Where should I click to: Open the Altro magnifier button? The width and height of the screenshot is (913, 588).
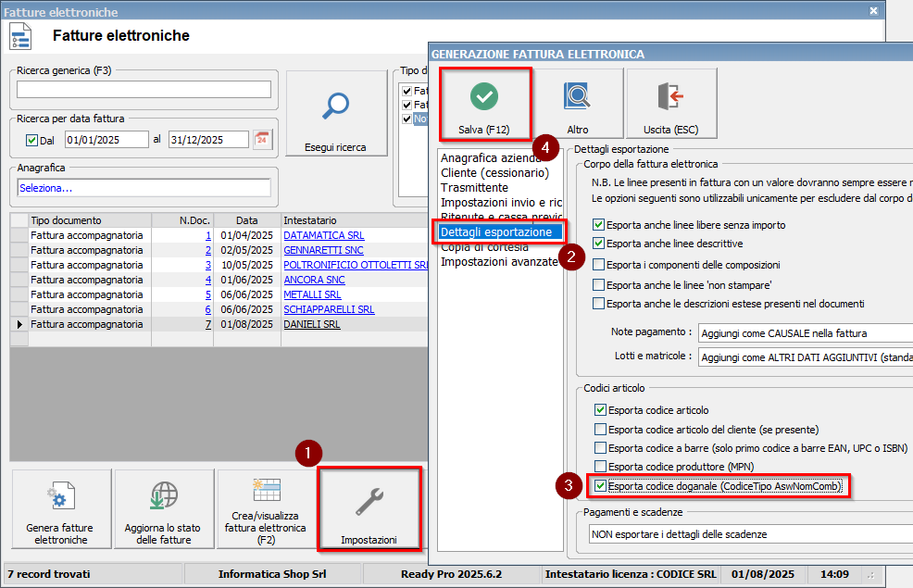[578, 104]
